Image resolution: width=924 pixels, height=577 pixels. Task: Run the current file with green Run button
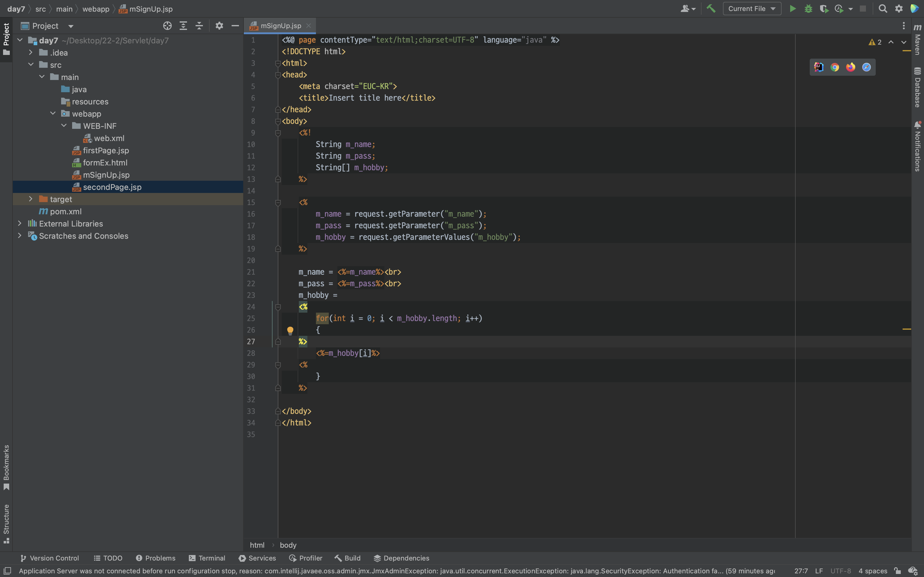(793, 9)
